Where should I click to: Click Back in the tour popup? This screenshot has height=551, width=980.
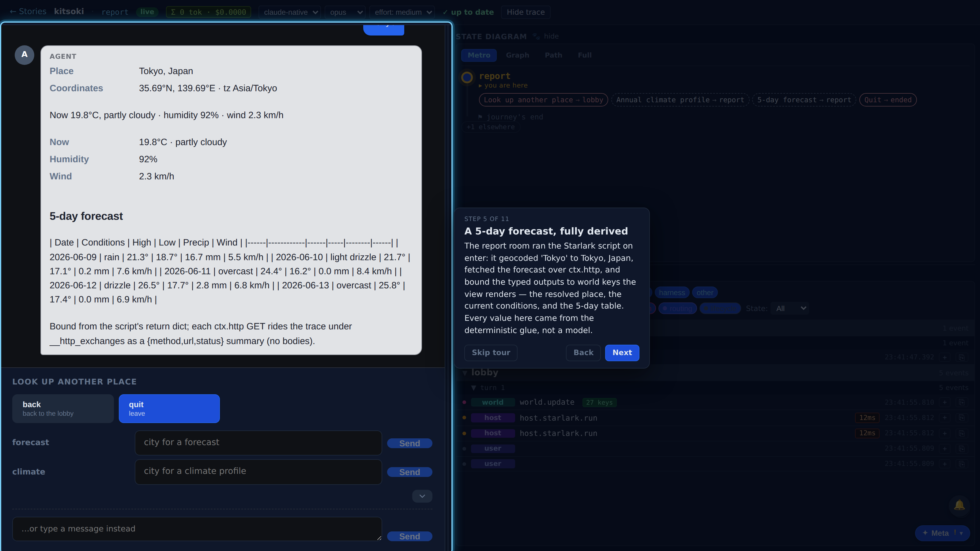coord(583,353)
